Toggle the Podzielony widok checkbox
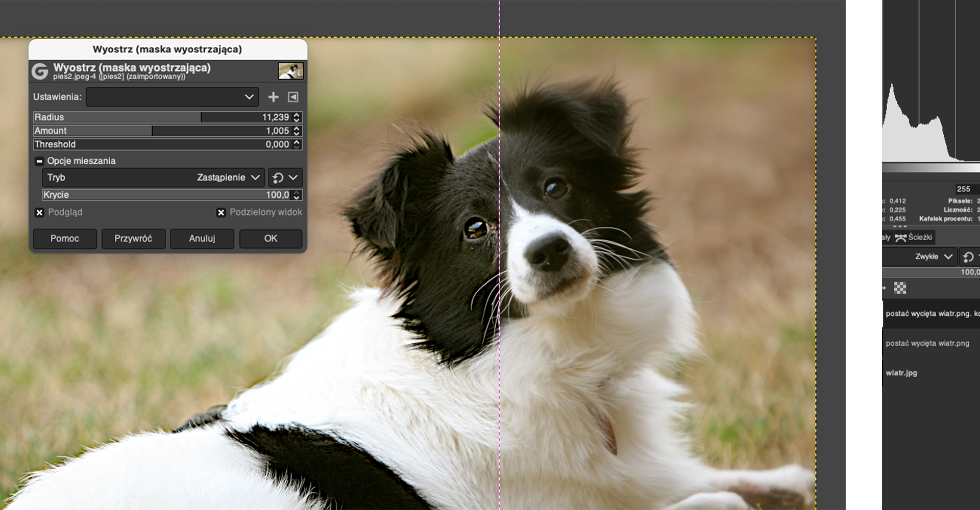 pyautogui.click(x=221, y=213)
